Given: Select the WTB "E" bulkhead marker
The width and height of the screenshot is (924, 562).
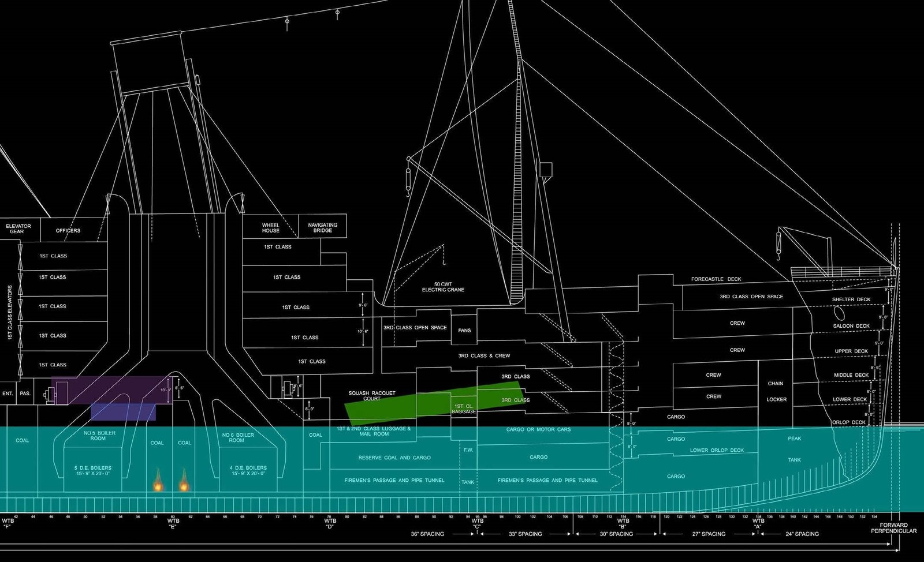Looking at the screenshot, I should pos(173,523).
